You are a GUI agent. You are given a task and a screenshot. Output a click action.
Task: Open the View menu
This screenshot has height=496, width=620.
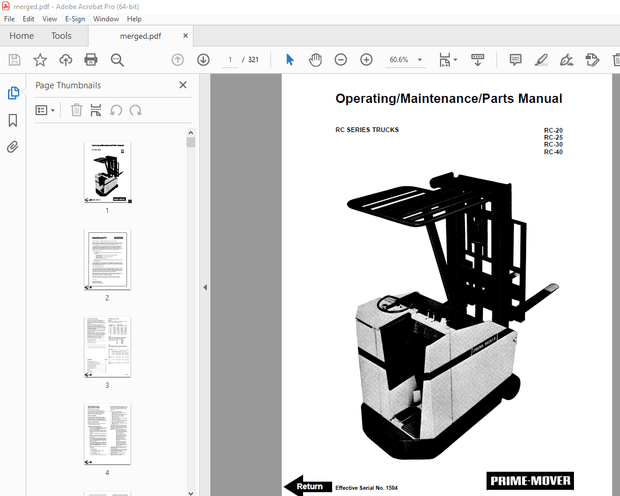point(49,19)
